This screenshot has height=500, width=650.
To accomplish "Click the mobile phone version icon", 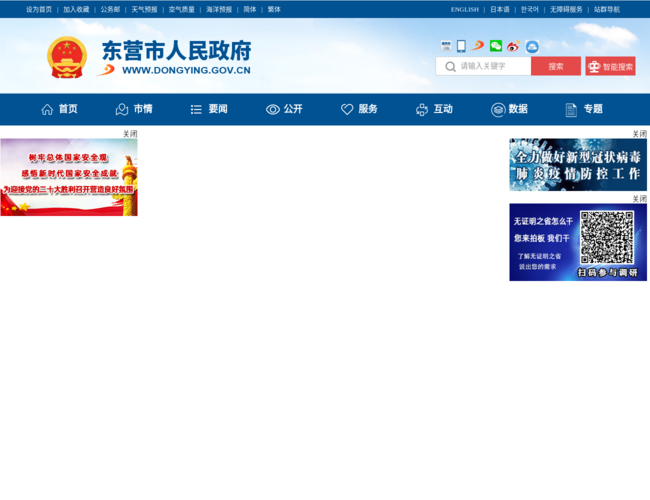I will point(461,46).
